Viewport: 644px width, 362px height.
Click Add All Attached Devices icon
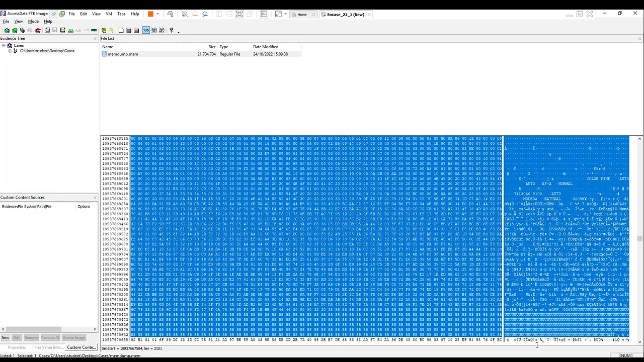[15, 30]
